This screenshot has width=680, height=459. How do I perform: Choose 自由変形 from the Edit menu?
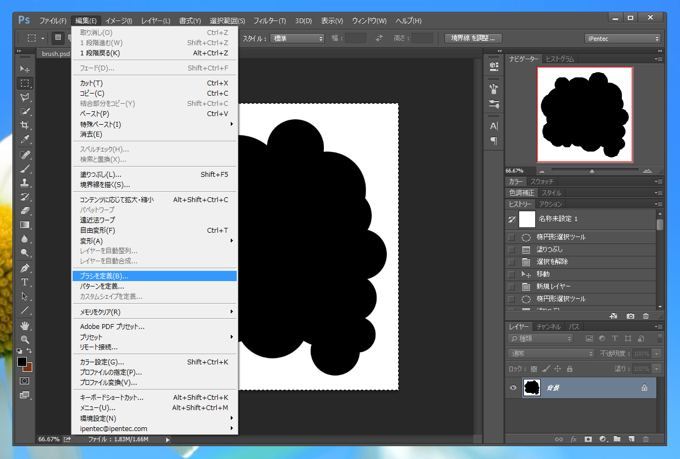click(x=155, y=230)
